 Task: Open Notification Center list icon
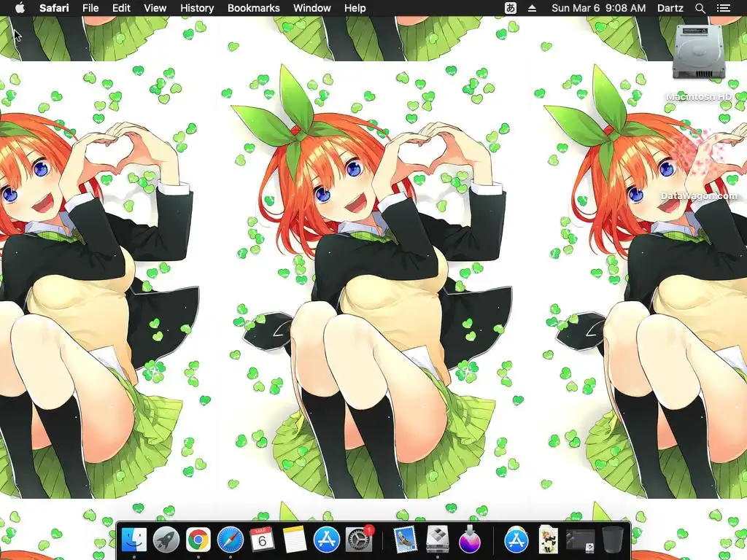point(723,8)
